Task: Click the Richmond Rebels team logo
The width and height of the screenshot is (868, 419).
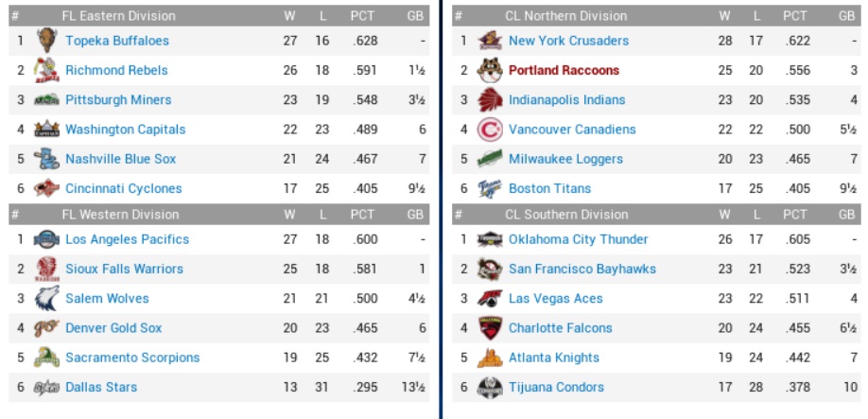Action: coord(46,70)
